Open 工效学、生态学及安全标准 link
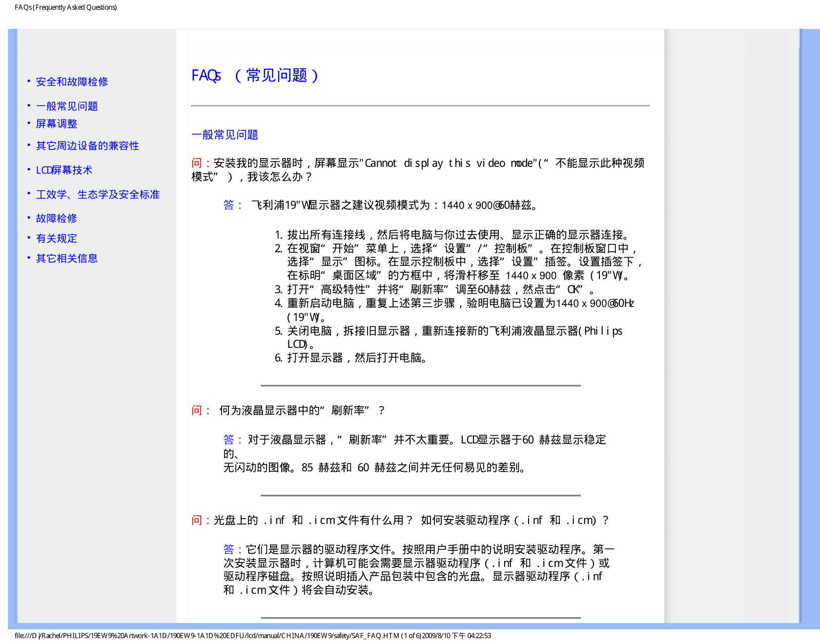Image resolution: width=820 pixels, height=644 pixels. pyautogui.click(x=98, y=195)
